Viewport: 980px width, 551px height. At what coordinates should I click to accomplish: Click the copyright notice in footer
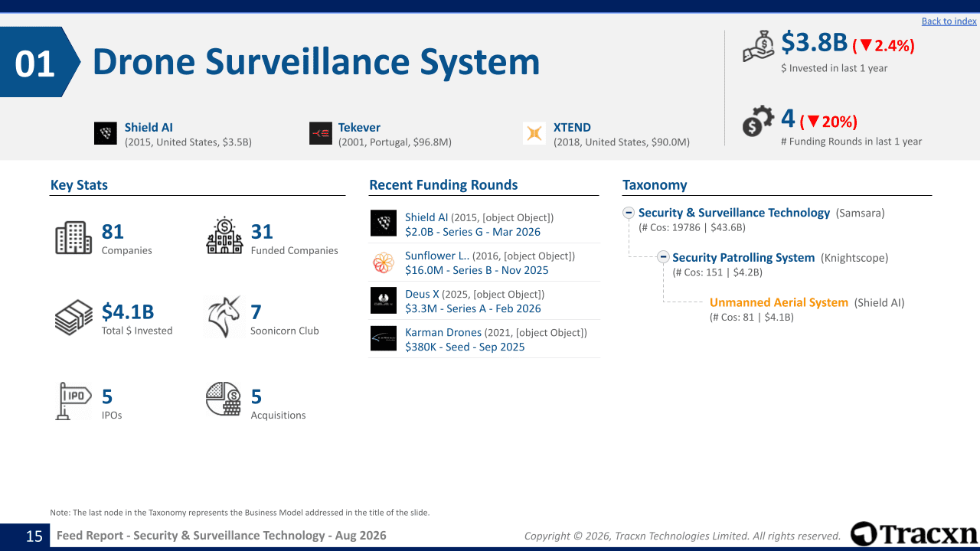(x=682, y=536)
